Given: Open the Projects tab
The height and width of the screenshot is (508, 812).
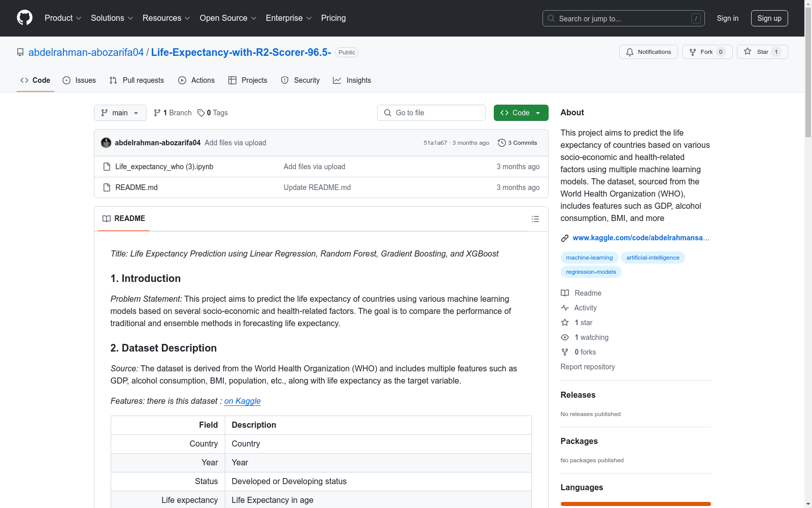Looking at the screenshot, I should point(248,80).
